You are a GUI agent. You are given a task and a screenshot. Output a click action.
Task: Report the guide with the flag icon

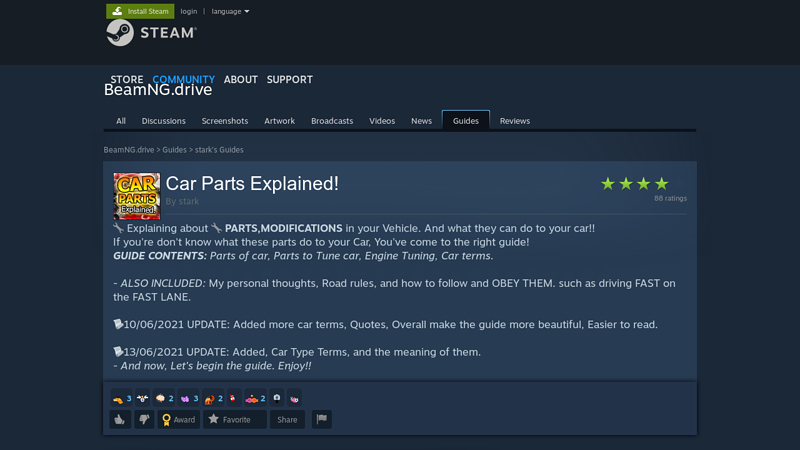(x=322, y=419)
